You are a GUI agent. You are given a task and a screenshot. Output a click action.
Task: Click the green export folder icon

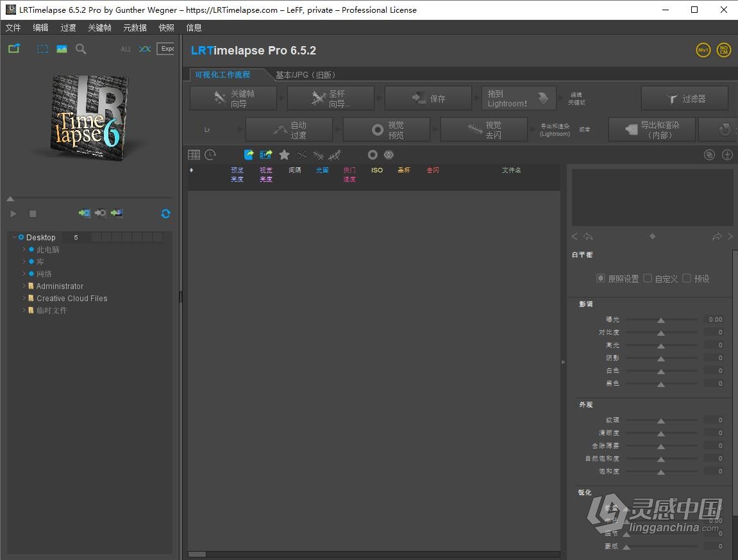click(x=14, y=49)
